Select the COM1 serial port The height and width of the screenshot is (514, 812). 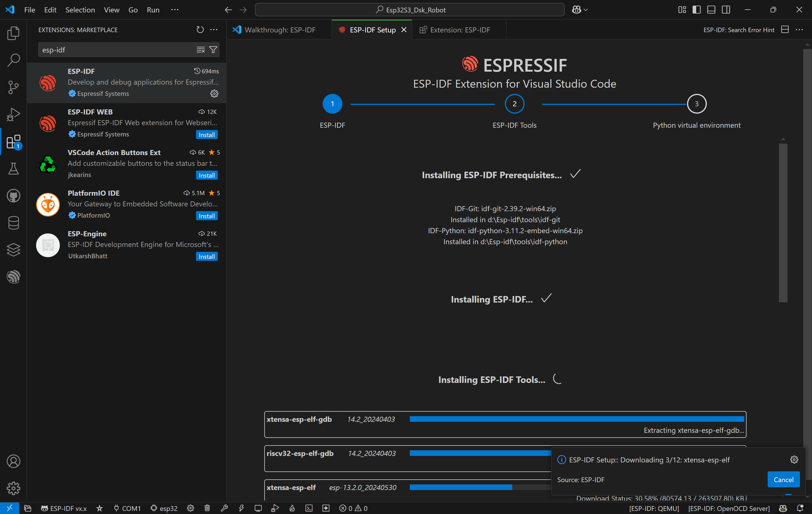(x=127, y=508)
